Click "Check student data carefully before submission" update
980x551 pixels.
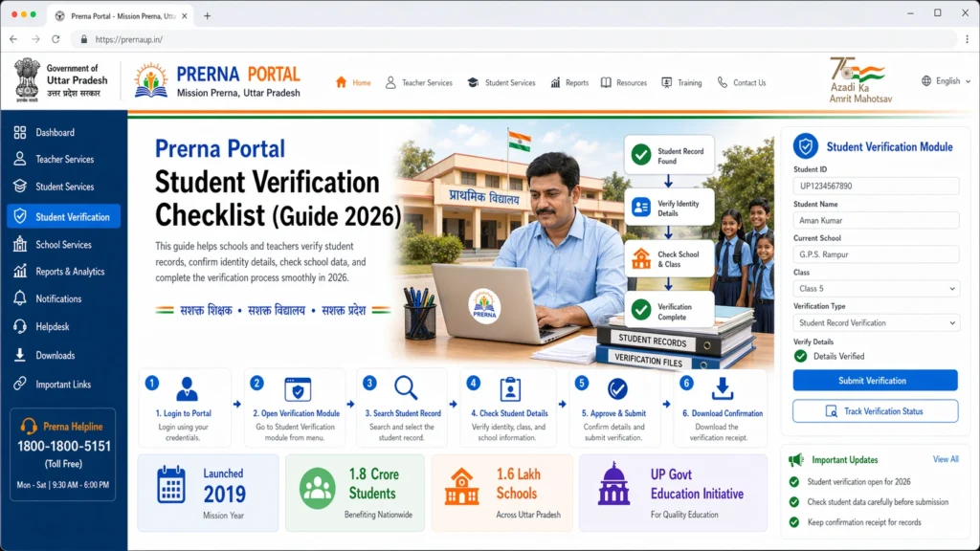tap(878, 501)
